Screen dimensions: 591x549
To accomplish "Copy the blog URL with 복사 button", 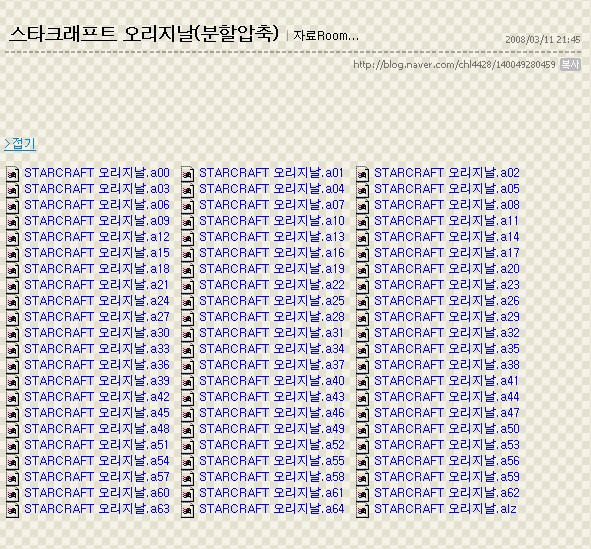I will [570, 64].
